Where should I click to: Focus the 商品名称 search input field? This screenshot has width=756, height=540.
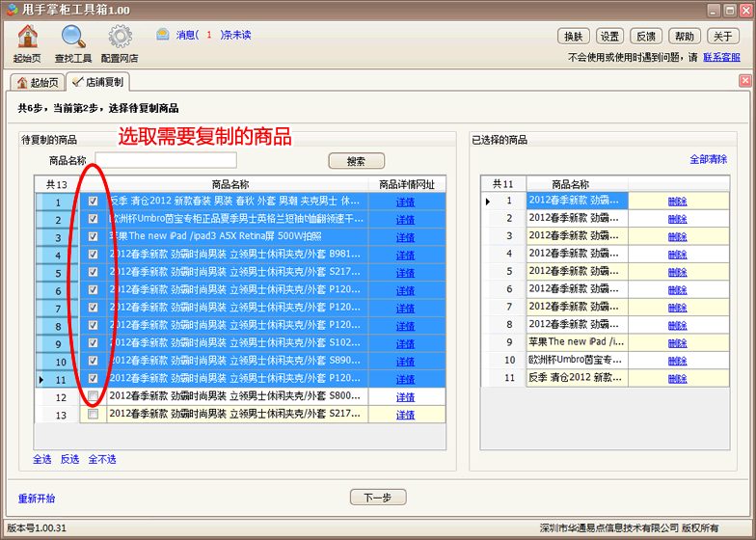click(166, 160)
